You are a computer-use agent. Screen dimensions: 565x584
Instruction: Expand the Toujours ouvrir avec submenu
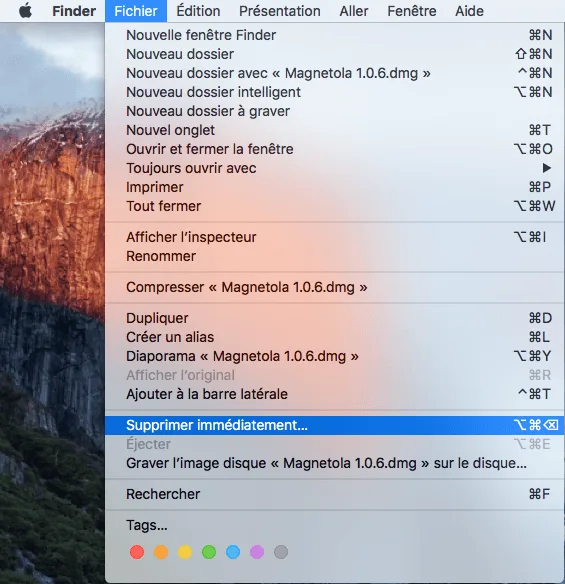pos(334,168)
